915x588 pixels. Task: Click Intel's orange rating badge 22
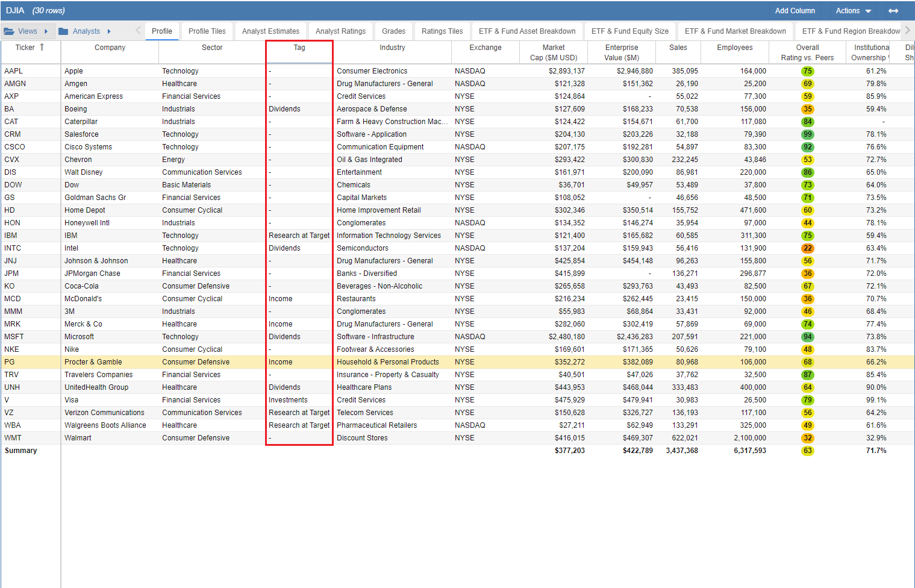(808, 248)
